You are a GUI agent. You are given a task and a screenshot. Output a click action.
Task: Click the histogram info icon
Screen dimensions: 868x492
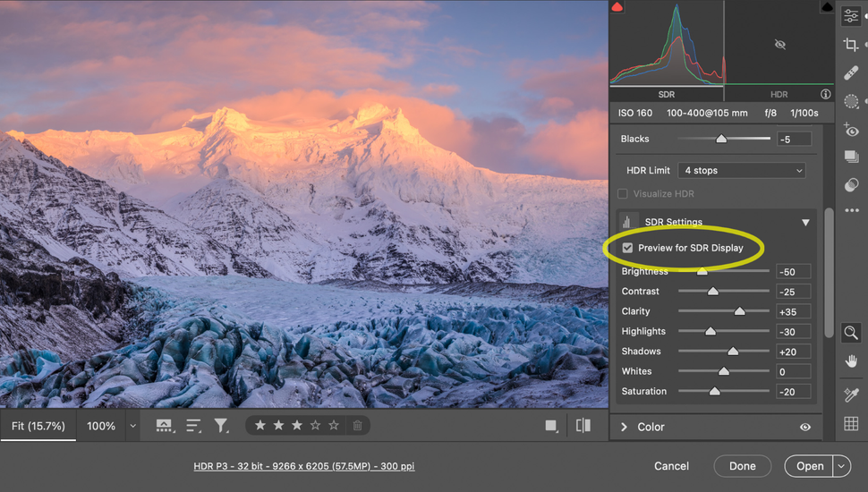(x=825, y=94)
